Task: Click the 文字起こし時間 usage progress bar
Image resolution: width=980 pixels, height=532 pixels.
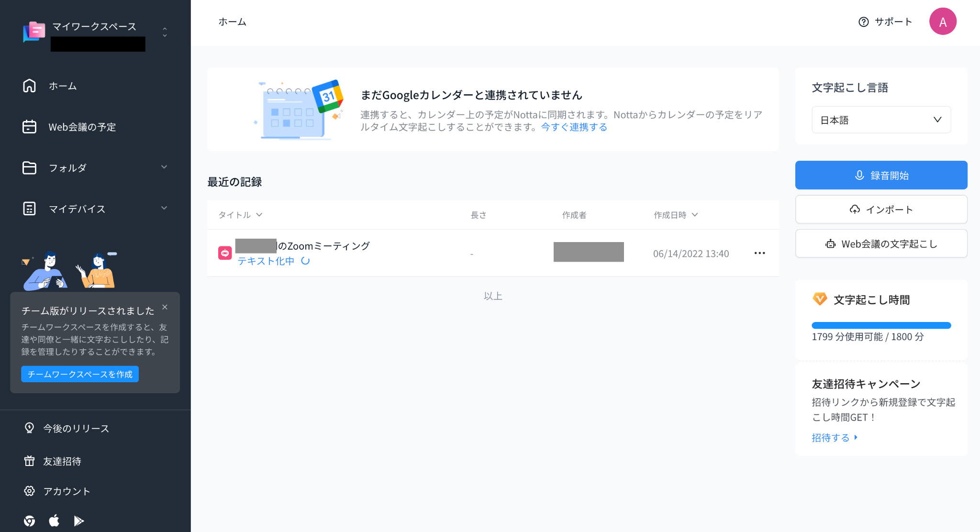Action: point(881,325)
